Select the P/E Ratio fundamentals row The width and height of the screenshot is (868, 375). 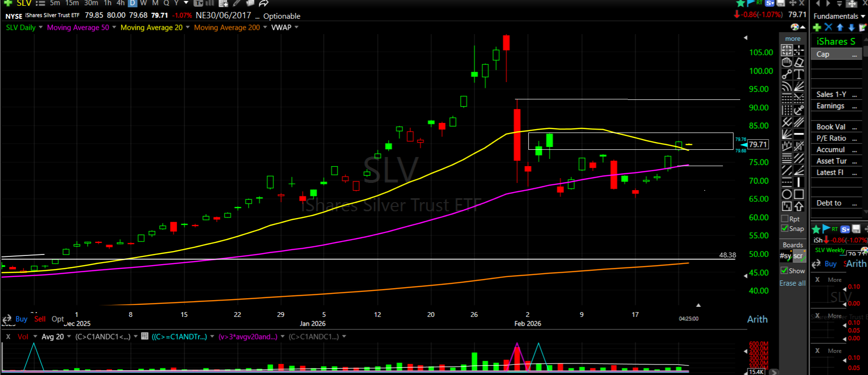(836, 138)
